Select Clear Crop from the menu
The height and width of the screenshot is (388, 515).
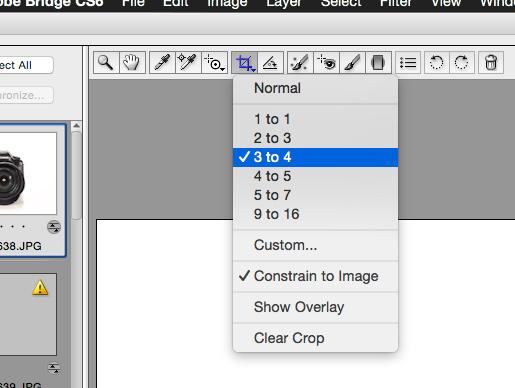click(x=315, y=338)
